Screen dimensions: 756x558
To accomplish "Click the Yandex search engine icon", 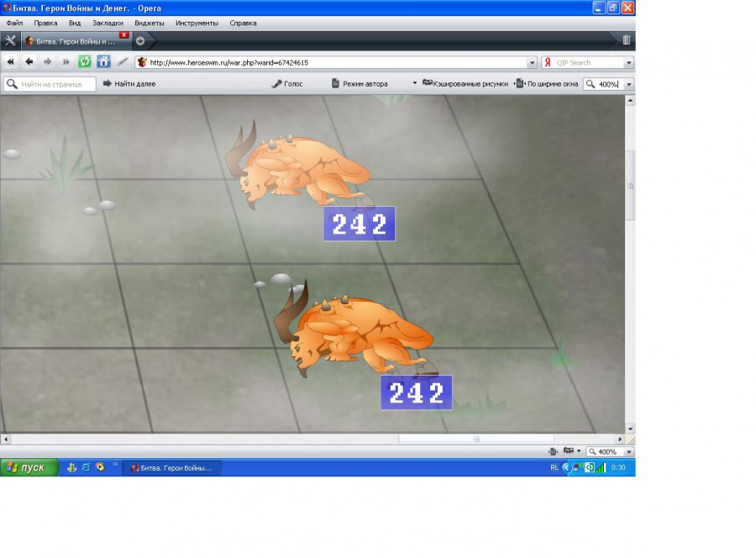I will 547,63.
